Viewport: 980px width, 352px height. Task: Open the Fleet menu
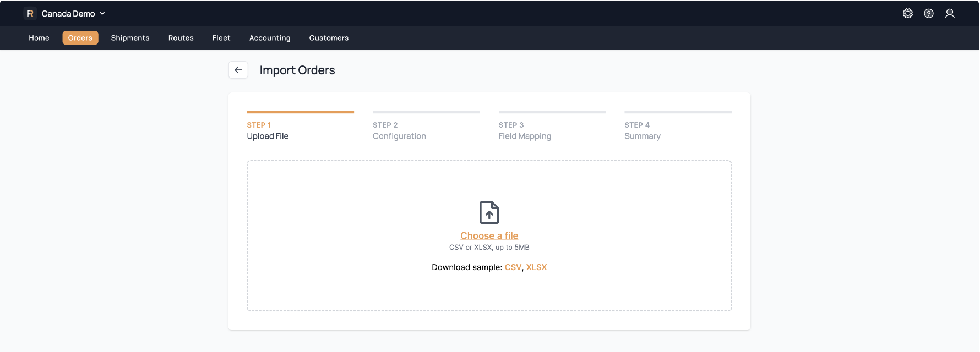(221, 38)
